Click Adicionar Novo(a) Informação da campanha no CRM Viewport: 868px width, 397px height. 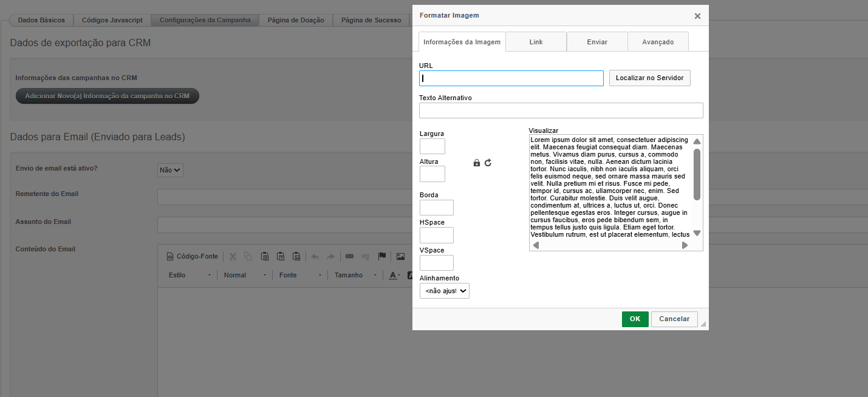pos(108,96)
